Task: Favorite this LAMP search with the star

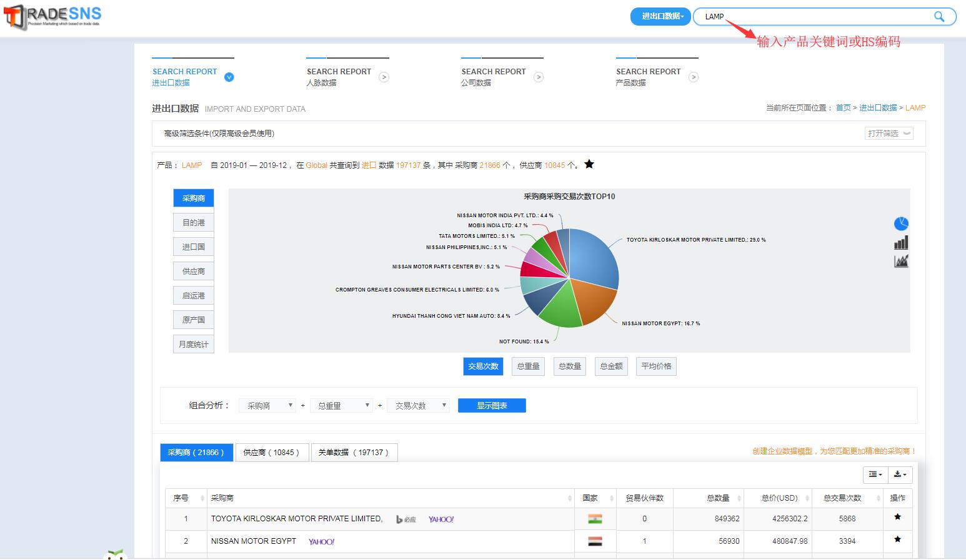Action: tap(589, 164)
